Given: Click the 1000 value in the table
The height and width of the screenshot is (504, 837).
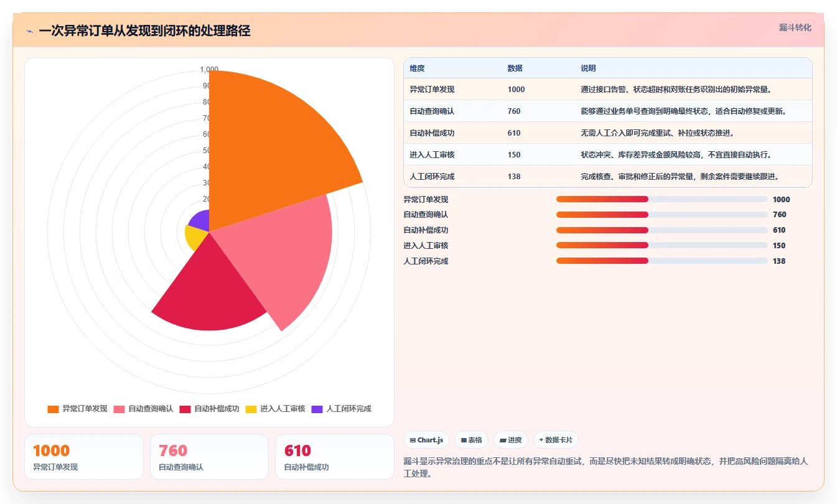Looking at the screenshot, I should [516, 90].
